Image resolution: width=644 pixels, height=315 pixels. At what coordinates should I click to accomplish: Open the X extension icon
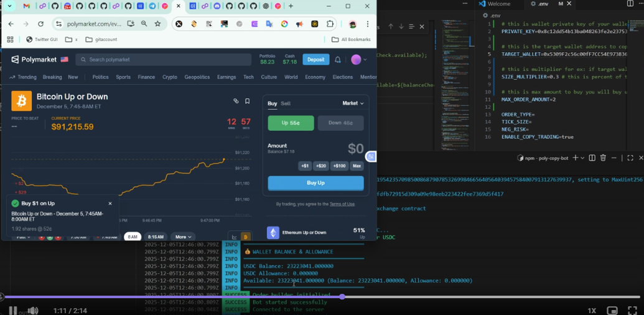click(x=179, y=24)
